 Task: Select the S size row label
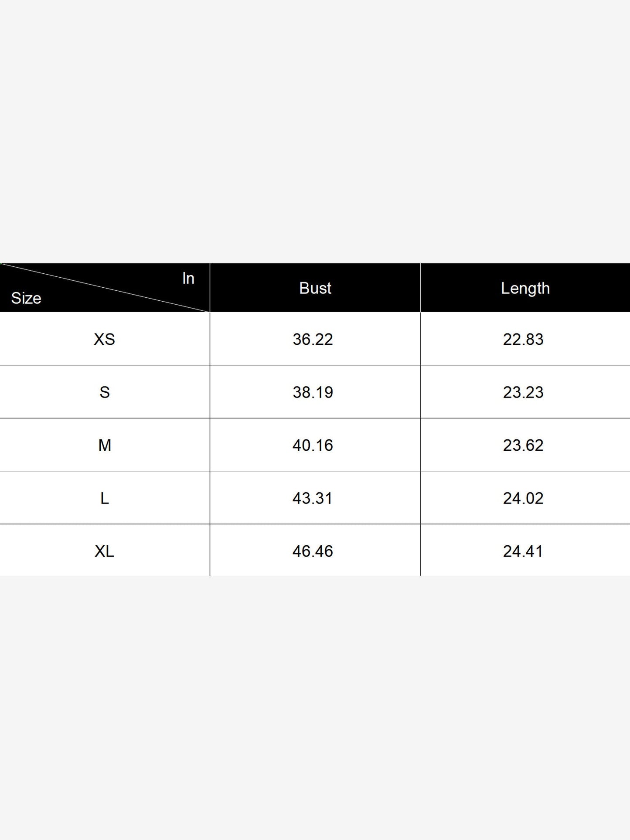(x=105, y=392)
